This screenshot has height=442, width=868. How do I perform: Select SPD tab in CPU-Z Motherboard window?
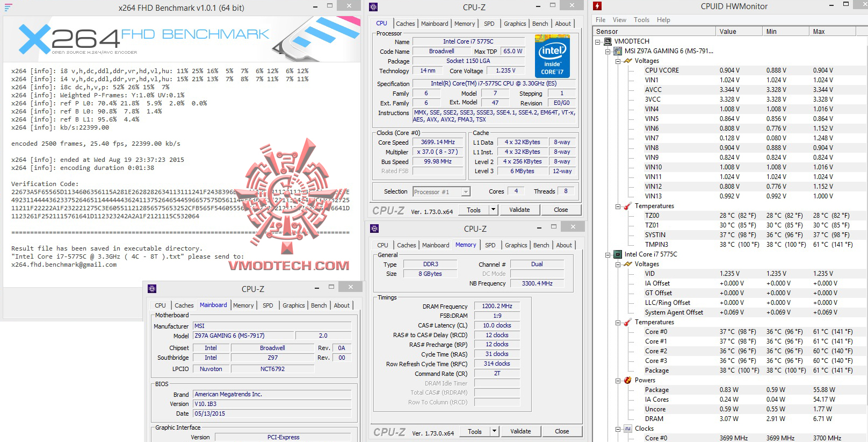pos(267,305)
